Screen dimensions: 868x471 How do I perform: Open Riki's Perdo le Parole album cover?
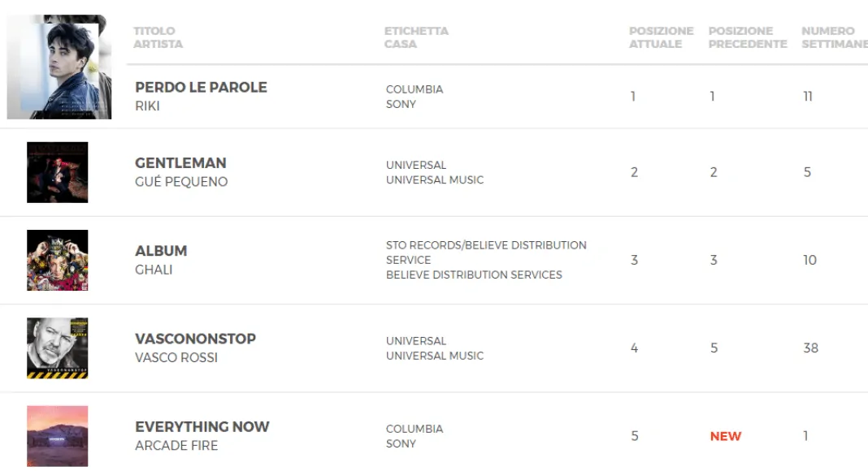tap(59, 68)
